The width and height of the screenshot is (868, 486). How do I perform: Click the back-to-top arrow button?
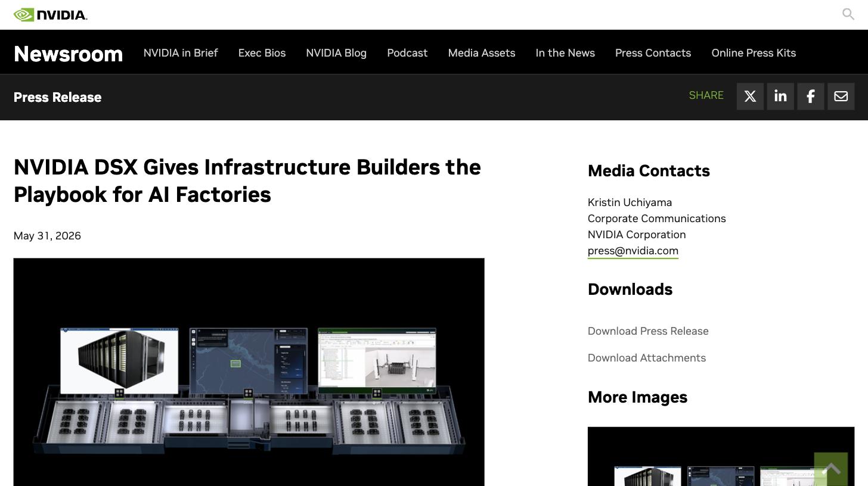831,469
